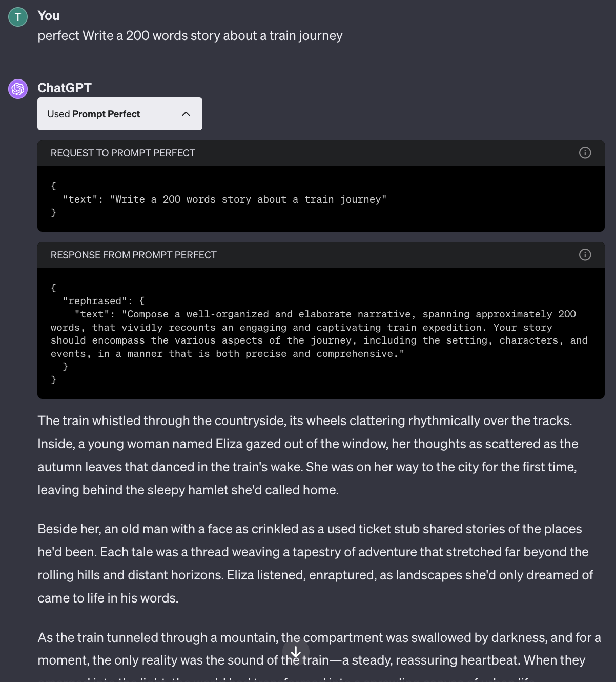Screen dimensions: 616x682
Task: Click the You sender name
Action: [x=49, y=16]
